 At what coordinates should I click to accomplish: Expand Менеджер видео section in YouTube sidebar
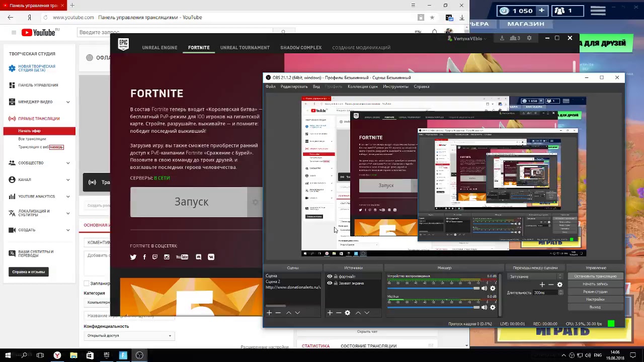click(x=68, y=102)
